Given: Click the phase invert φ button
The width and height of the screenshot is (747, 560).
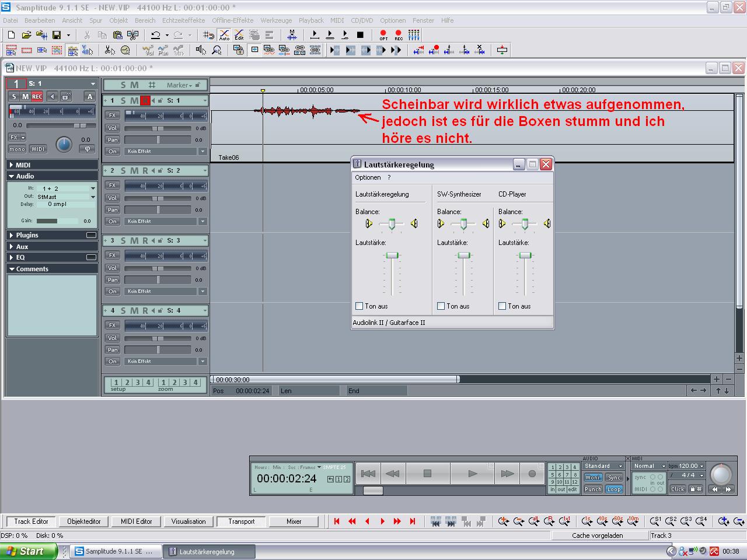Looking at the screenshot, I should tap(87, 149).
